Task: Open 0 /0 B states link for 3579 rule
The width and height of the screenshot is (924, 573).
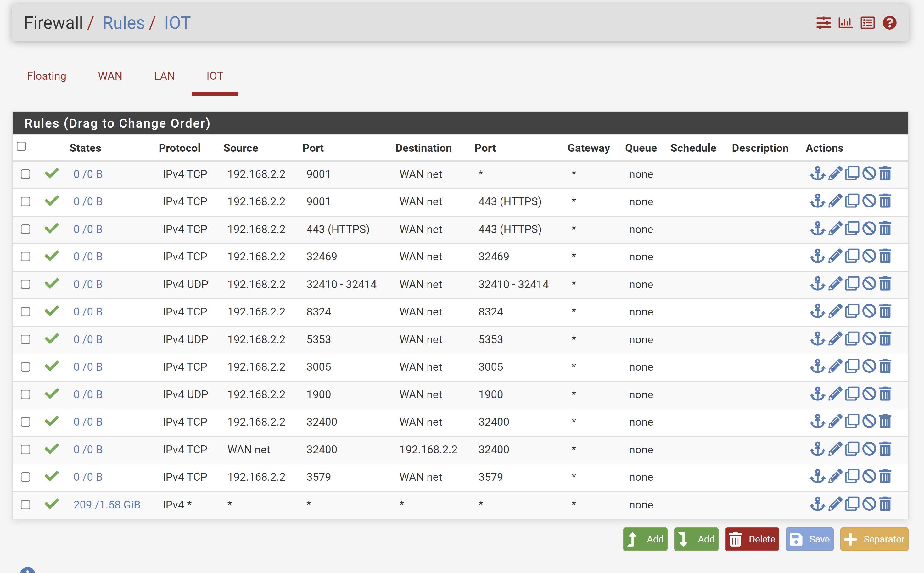Action: coord(88,477)
